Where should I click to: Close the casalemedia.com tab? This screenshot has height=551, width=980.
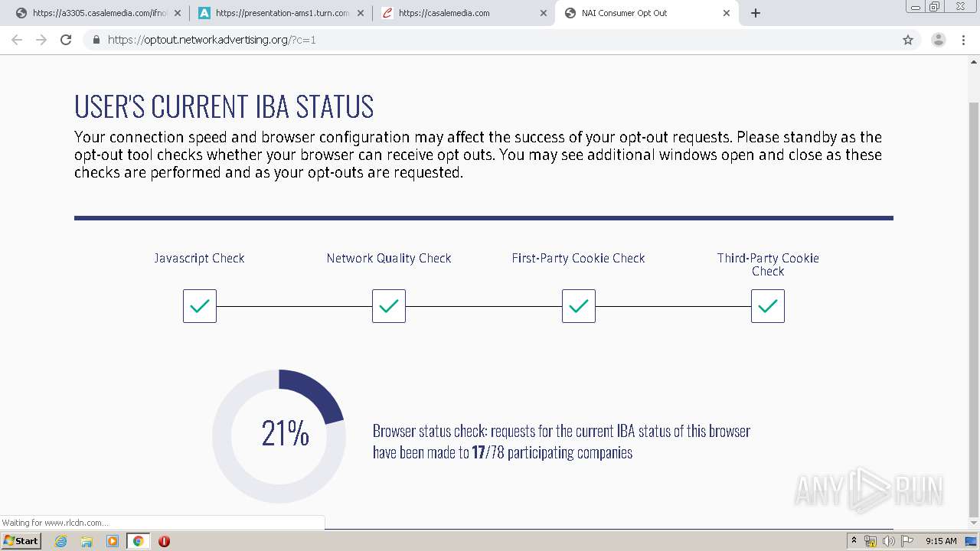(x=544, y=13)
